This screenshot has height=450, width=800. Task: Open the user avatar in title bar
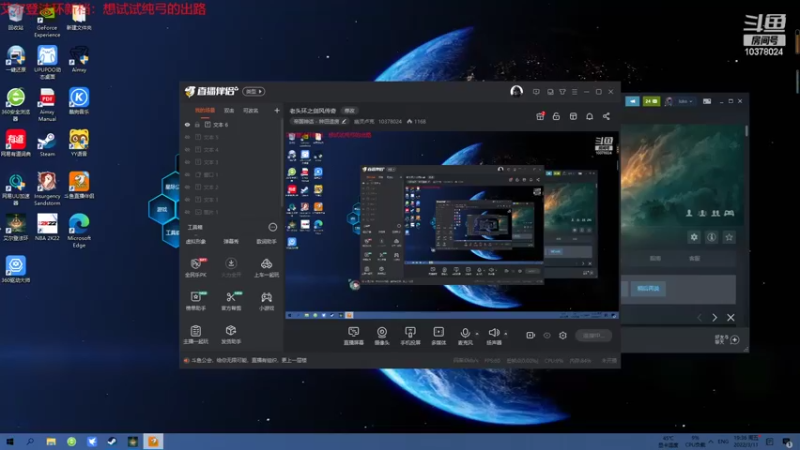(516, 91)
